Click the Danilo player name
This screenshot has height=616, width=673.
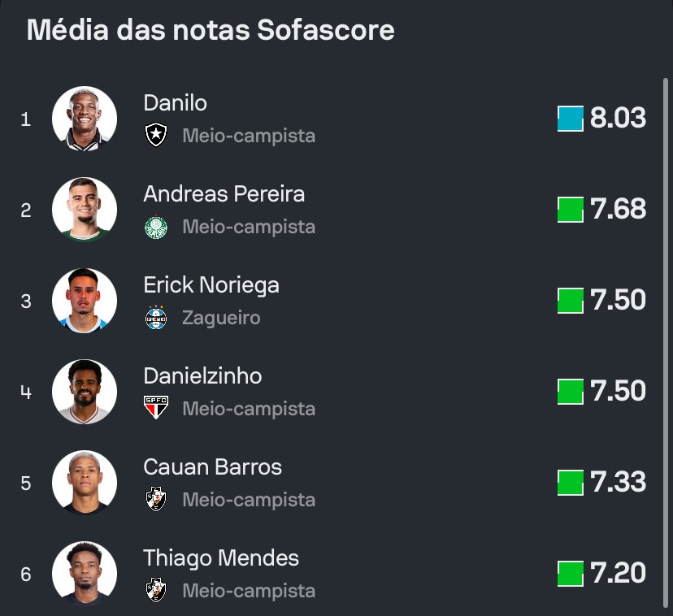tap(175, 103)
